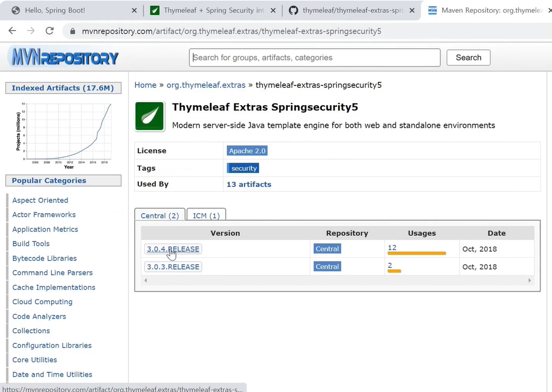
Task: Open Actor Frameworks category
Action: [x=44, y=215]
